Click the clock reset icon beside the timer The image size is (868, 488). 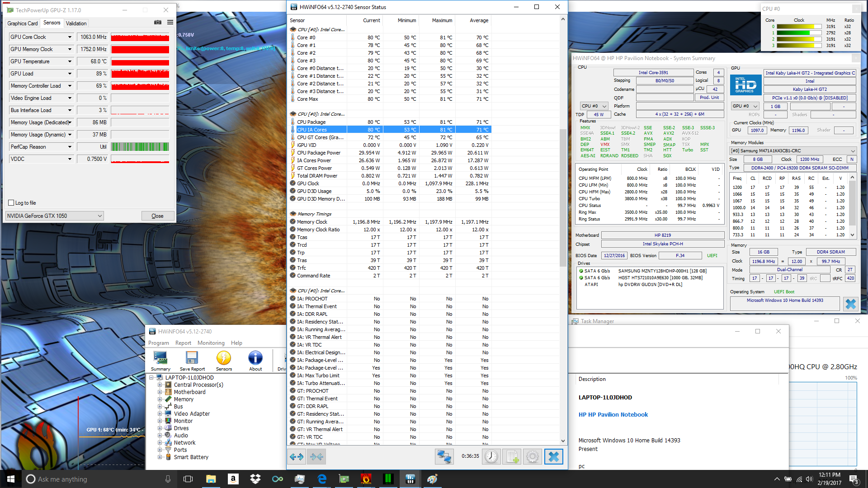[x=491, y=457]
